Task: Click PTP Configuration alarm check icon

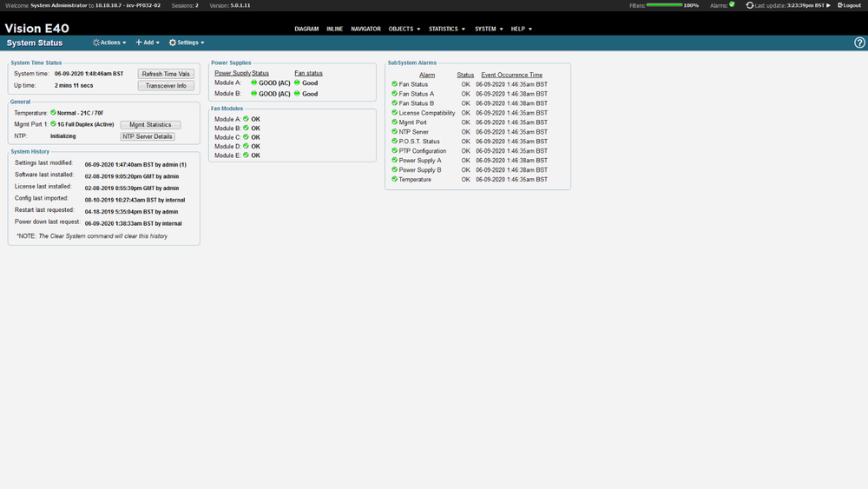Action: [395, 150]
